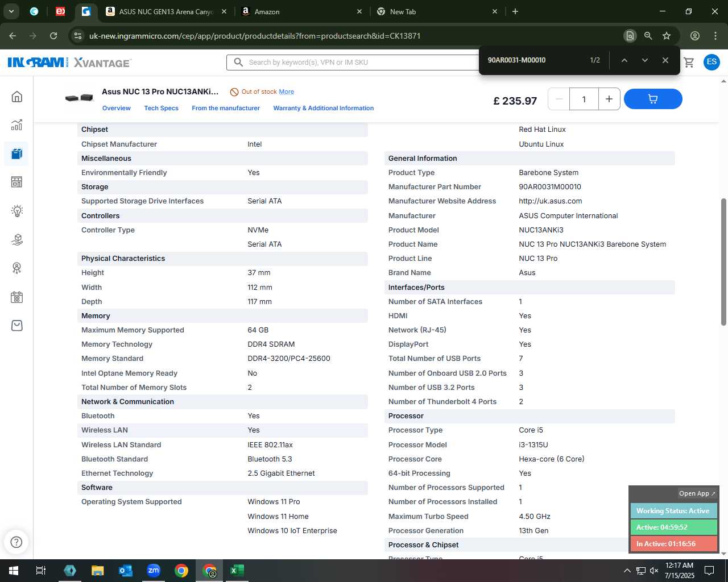
Task: Click the address bar URL
Action: coord(255,36)
